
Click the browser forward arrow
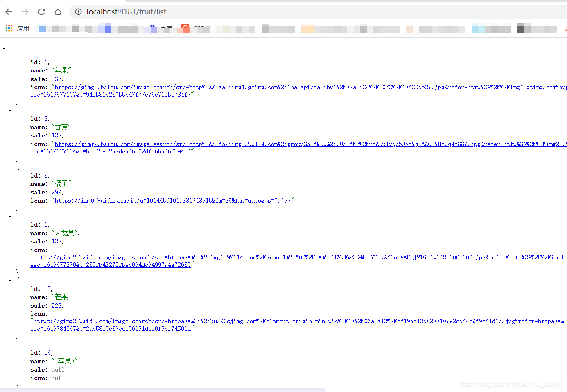point(25,12)
